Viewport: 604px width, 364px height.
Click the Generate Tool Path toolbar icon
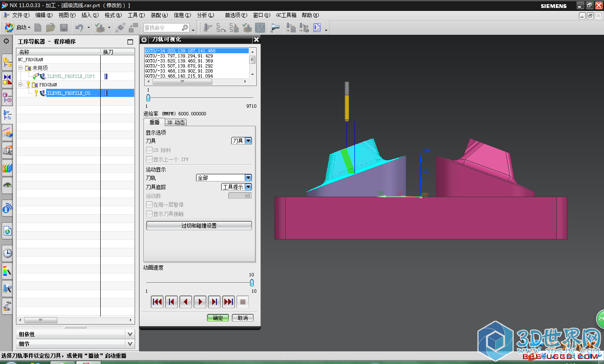click(x=208, y=28)
